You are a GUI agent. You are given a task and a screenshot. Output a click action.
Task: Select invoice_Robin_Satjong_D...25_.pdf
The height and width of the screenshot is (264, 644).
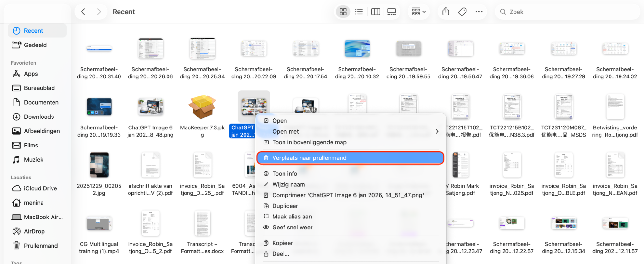coord(202,165)
